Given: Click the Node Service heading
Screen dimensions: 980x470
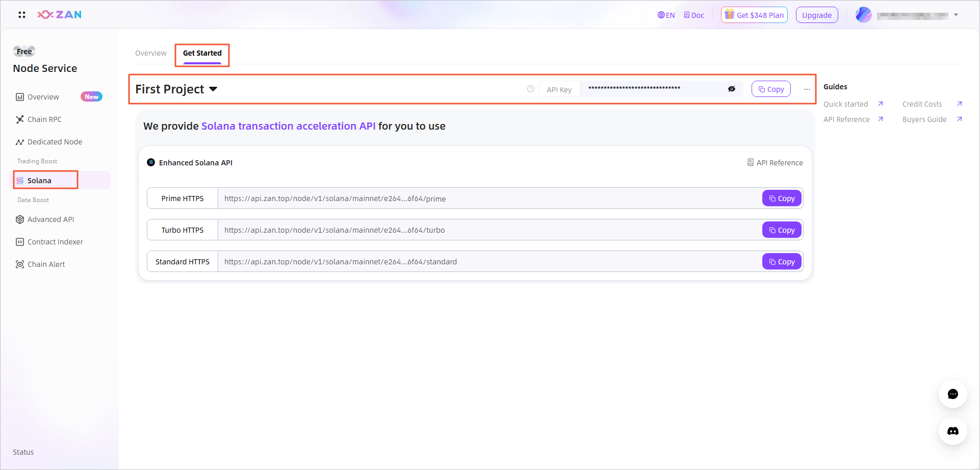Looking at the screenshot, I should tap(45, 68).
